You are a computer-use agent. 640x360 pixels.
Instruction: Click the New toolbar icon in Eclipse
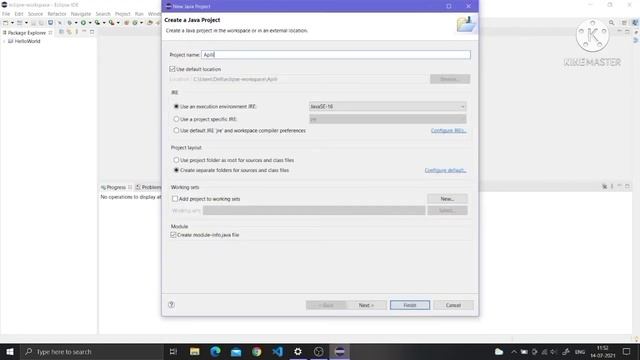pyautogui.click(x=5, y=23)
